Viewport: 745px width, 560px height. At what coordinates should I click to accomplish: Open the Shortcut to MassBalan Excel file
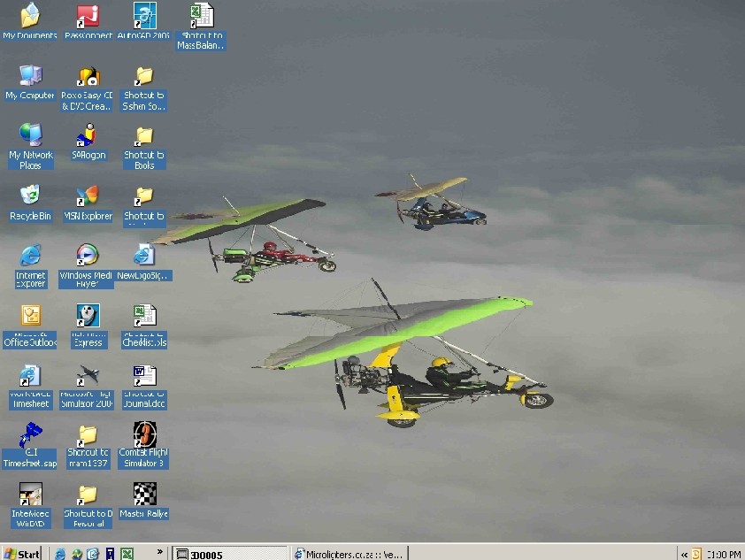pyautogui.click(x=201, y=27)
